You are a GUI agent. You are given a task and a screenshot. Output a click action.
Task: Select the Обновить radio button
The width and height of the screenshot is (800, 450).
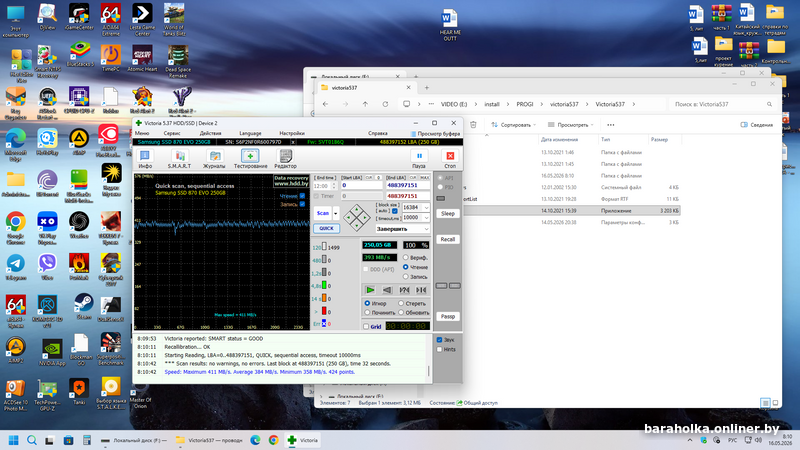(402, 313)
